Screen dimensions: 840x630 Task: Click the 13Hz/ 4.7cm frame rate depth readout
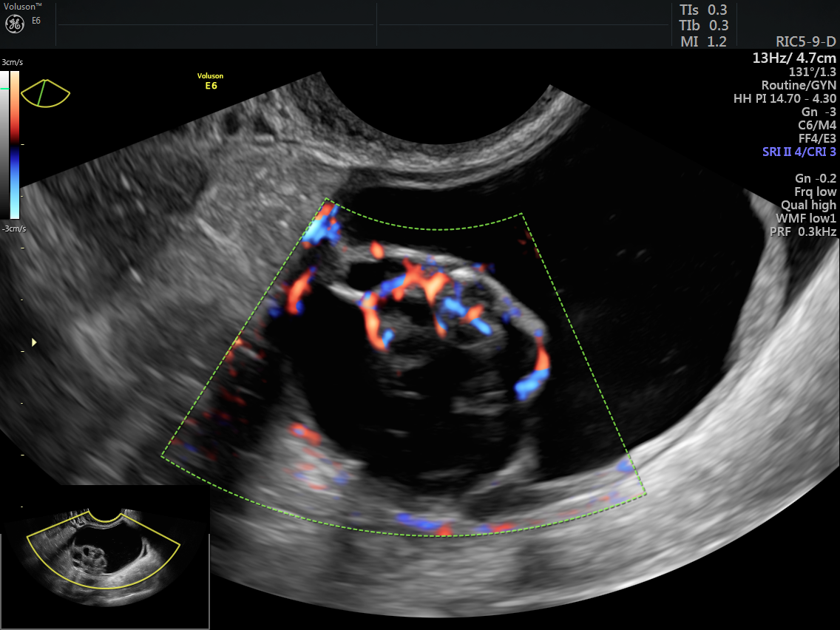pyautogui.click(x=794, y=58)
